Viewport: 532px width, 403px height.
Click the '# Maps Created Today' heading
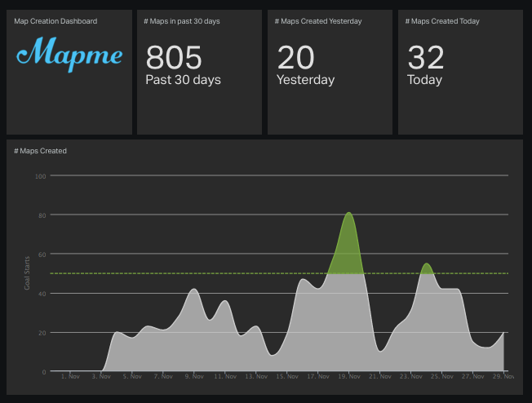click(442, 21)
